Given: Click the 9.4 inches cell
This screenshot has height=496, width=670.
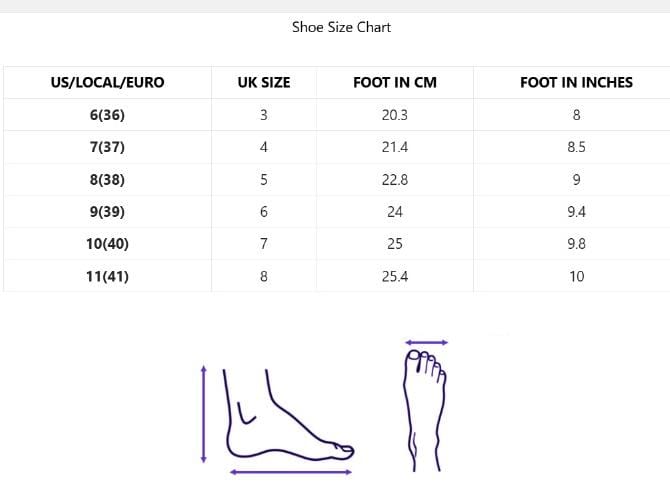Looking at the screenshot, I should pyautogui.click(x=576, y=212).
